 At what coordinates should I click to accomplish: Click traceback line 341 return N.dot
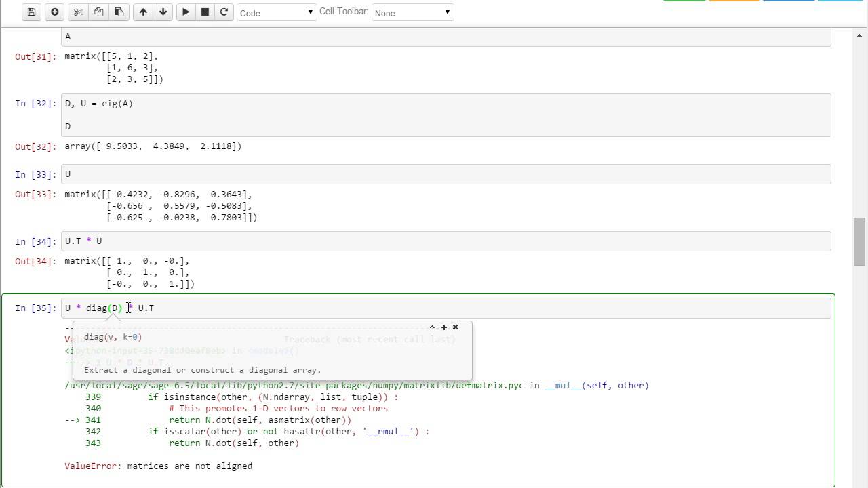(208, 420)
